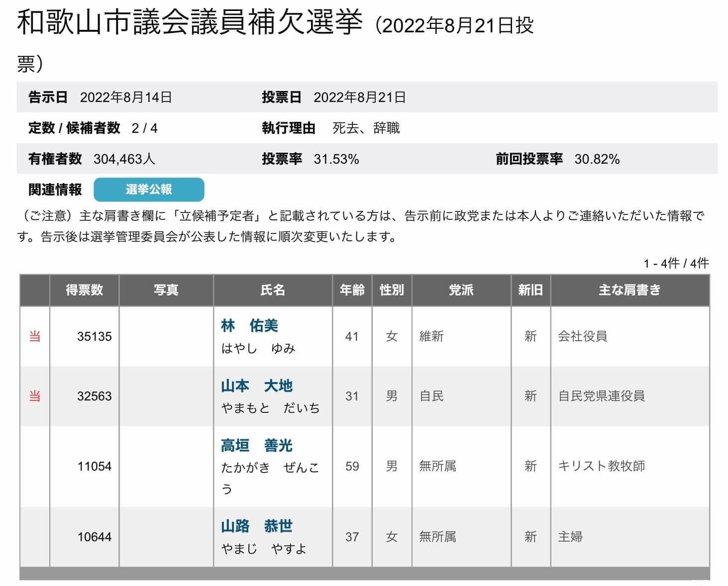
Task: Select age 41 in 林 佑美 row
Action: click(x=352, y=337)
